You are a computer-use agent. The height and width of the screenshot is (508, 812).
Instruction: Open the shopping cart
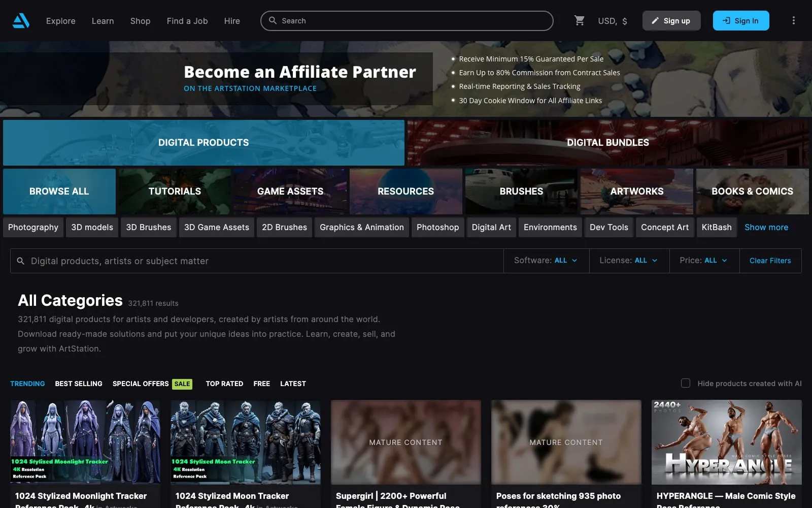pos(580,20)
